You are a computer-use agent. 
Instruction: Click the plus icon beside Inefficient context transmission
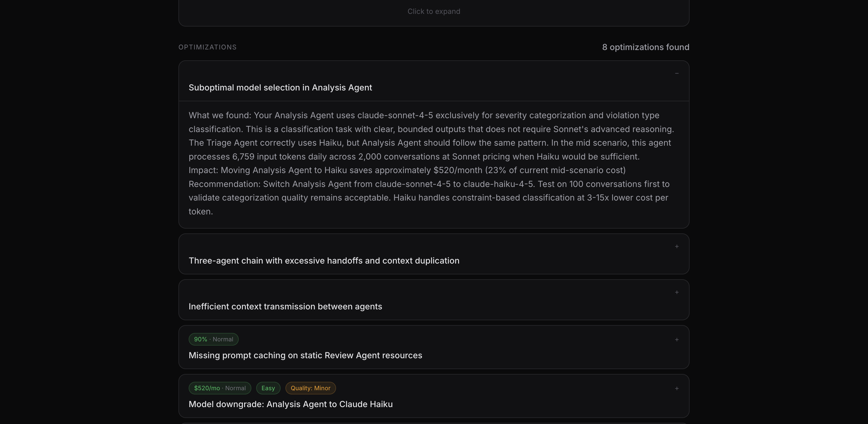tap(677, 292)
